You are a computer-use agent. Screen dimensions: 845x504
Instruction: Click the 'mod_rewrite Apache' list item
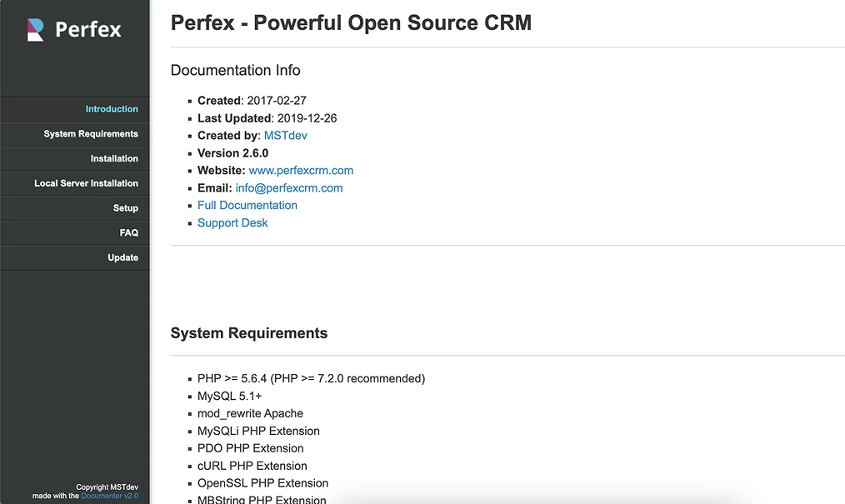pyautogui.click(x=250, y=413)
